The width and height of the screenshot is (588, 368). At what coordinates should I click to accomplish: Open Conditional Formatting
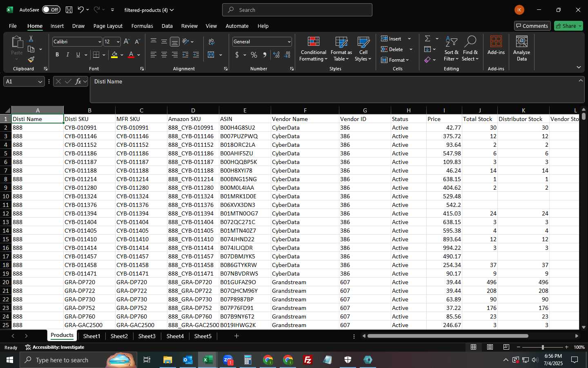[x=313, y=49]
